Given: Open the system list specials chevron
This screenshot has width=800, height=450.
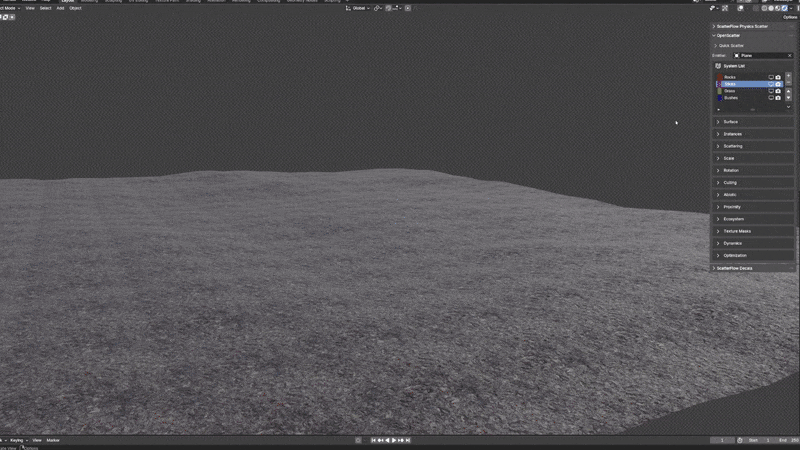Looking at the screenshot, I should (788, 107).
